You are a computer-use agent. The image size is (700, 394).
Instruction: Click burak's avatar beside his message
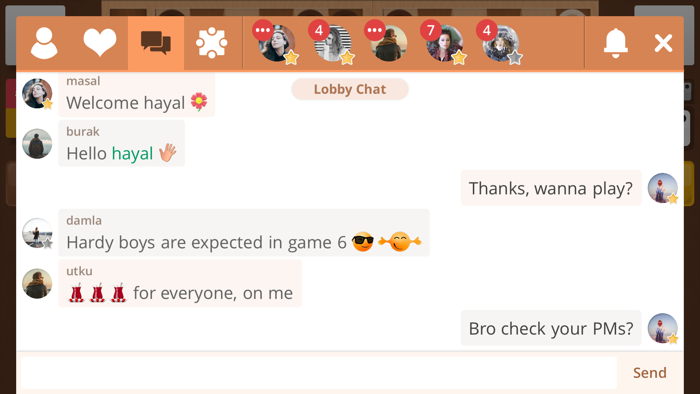pyautogui.click(x=37, y=144)
